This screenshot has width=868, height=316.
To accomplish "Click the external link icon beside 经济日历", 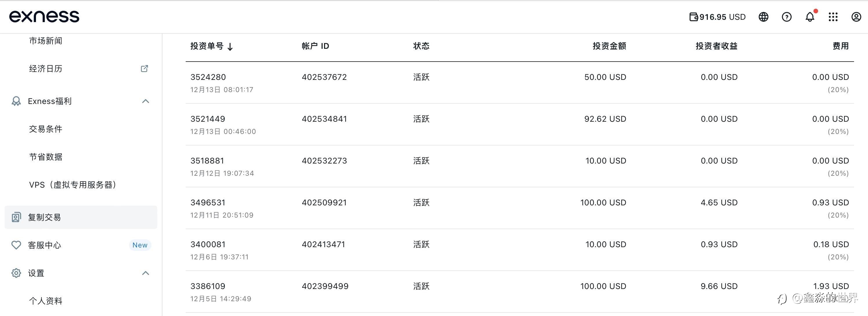I will point(144,69).
